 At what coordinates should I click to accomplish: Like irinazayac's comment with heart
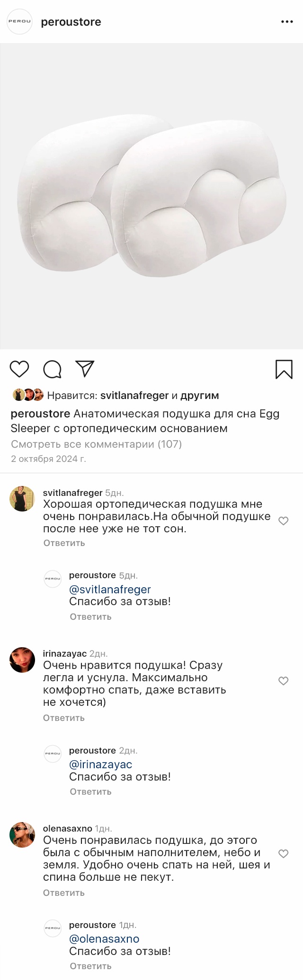click(283, 681)
